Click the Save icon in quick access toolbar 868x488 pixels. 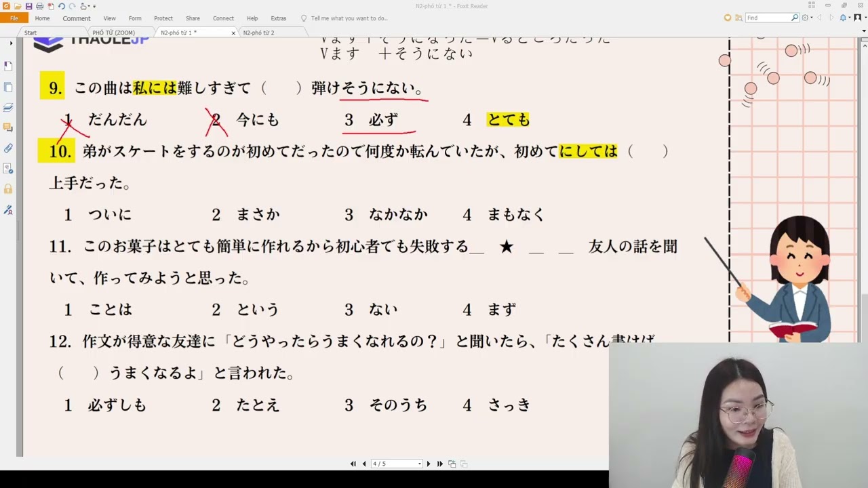coord(28,6)
